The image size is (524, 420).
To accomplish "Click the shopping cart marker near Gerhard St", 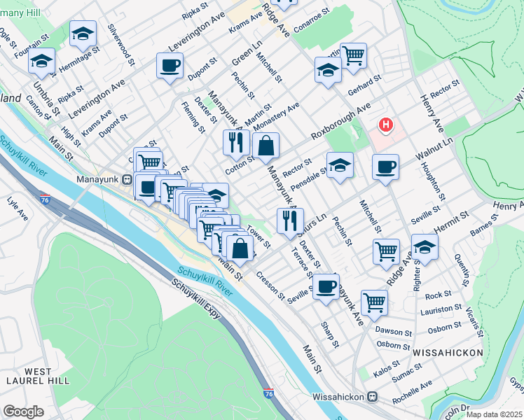I will click(x=354, y=59).
